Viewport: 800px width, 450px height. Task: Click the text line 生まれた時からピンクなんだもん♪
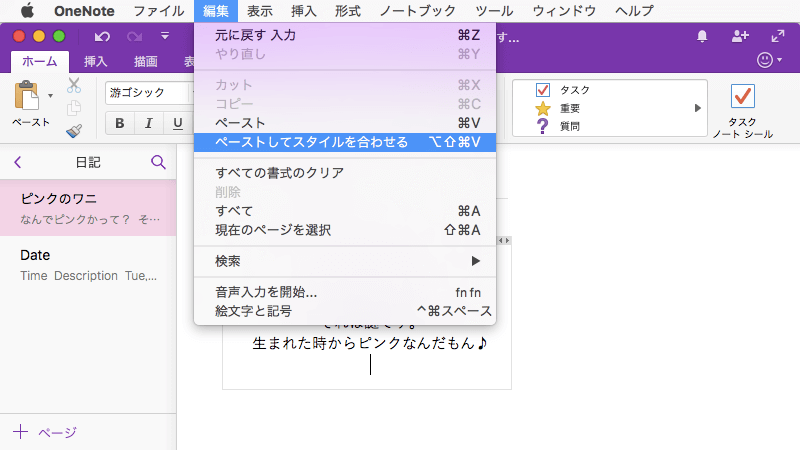click(370, 343)
